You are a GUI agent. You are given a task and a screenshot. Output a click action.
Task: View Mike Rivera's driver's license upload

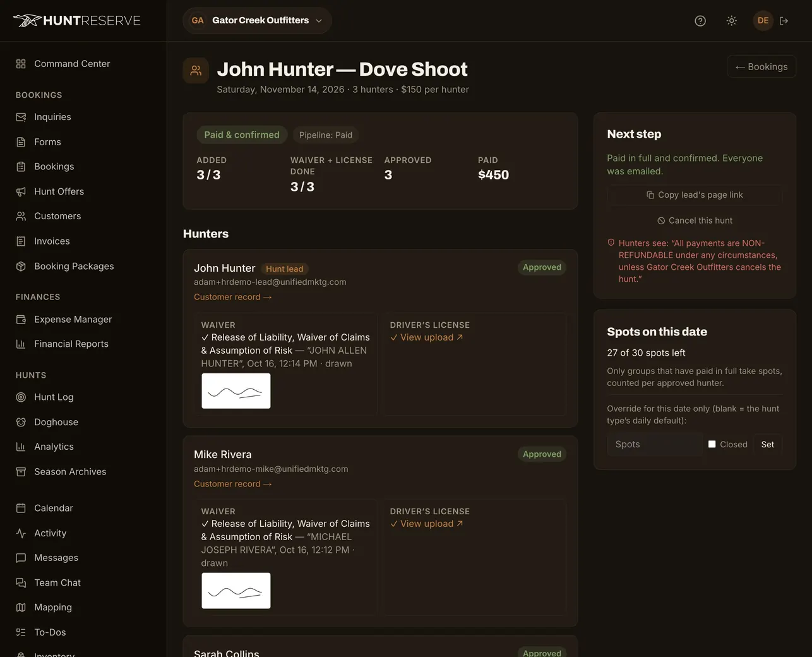coord(427,524)
